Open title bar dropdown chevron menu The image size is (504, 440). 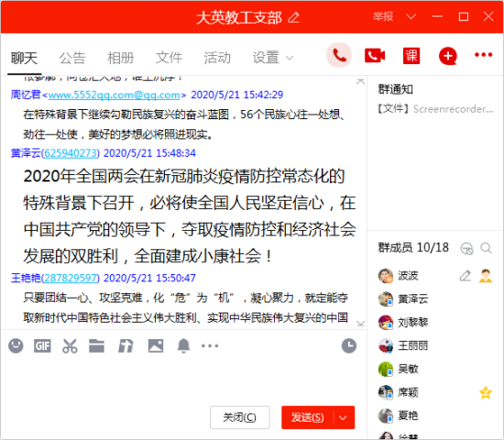411,16
